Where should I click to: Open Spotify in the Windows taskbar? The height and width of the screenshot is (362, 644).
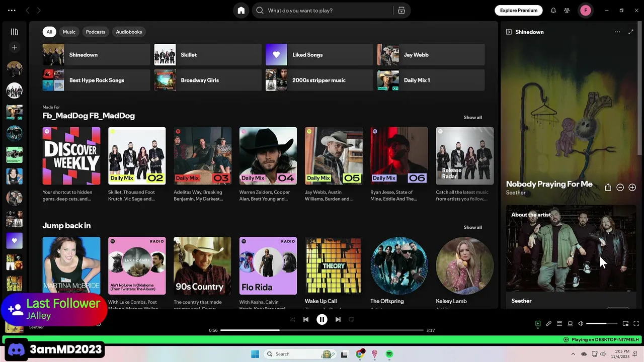coord(389,354)
